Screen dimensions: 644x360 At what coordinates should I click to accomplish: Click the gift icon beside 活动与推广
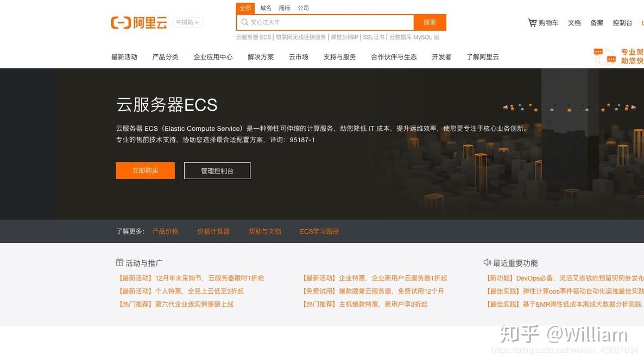[119, 262]
